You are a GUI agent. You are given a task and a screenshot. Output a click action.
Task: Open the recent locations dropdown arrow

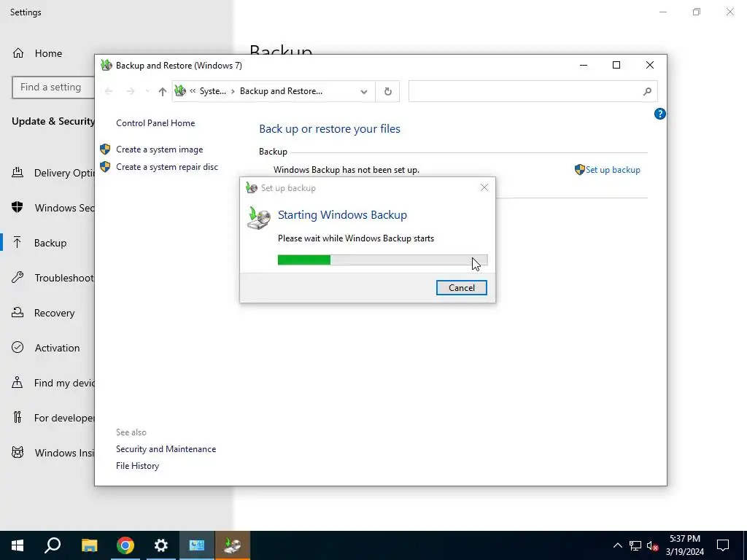point(147,91)
